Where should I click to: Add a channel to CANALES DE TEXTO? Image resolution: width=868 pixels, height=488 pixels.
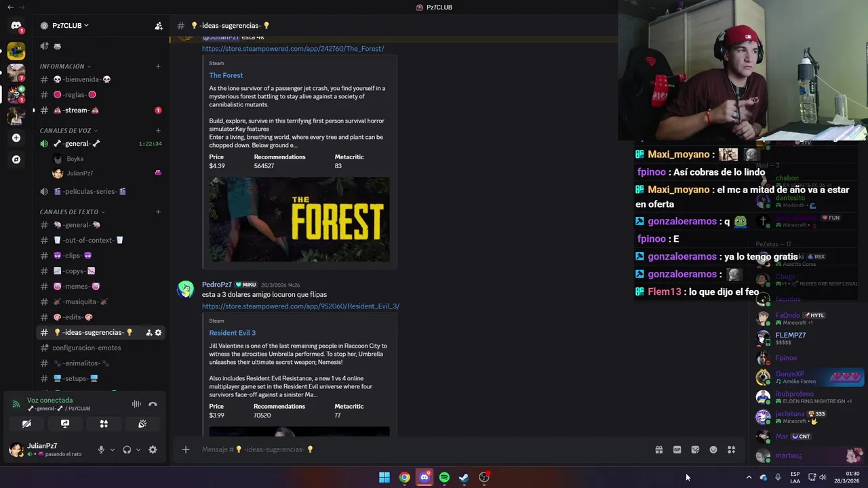[158, 211]
